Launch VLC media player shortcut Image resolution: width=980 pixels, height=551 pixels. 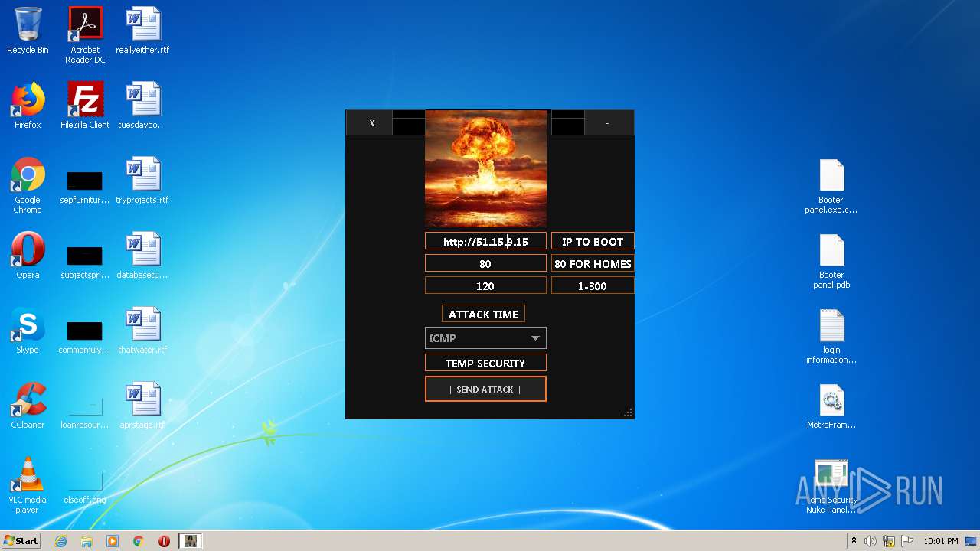(x=28, y=485)
